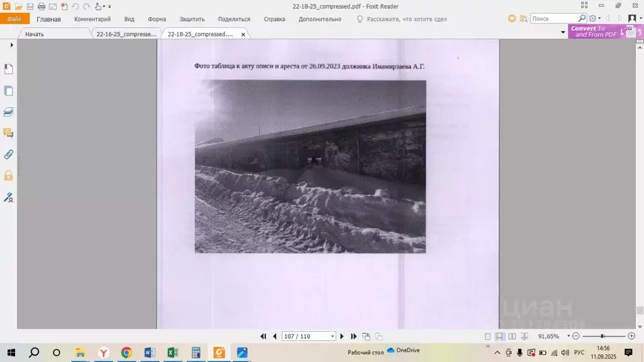Click the zoom slider in status bar
644x362 pixels.
(x=604, y=337)
